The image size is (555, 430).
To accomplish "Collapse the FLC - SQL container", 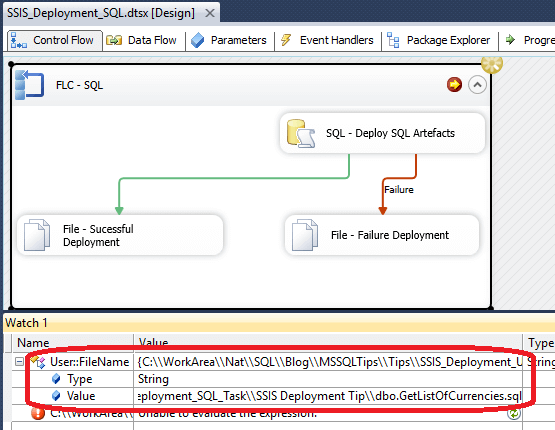I will pyautogui.click(x=477, y=85).
